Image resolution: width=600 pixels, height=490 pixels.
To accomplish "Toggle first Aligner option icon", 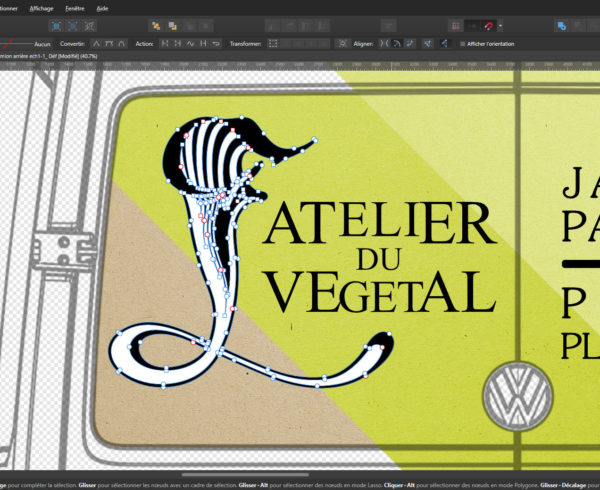I will 384,44.
